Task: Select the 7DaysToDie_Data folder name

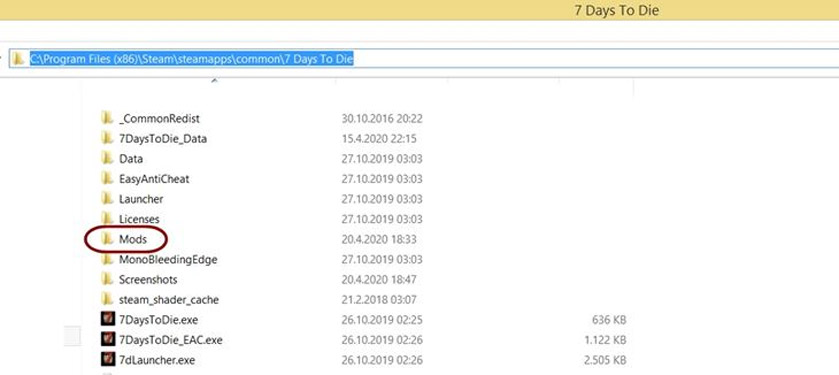Action: point(163,139)
